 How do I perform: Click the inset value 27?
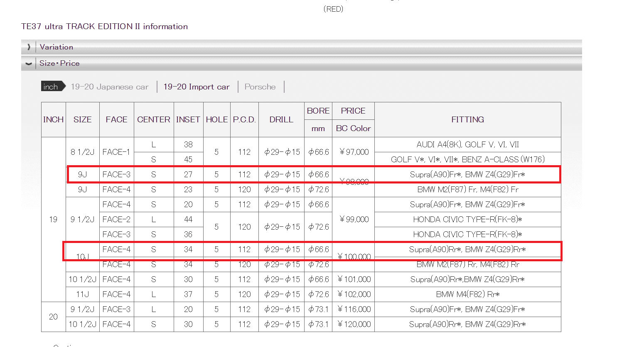tap(188, 174)
